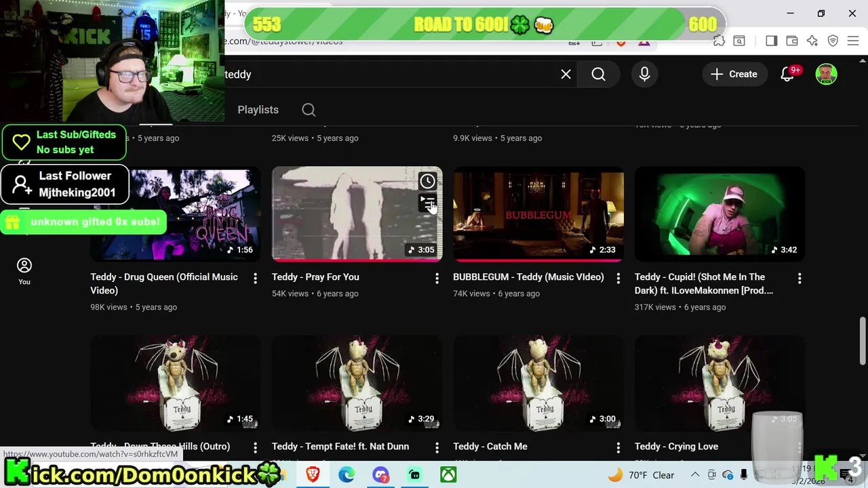
Task: Click 74K views text under BUBBLEGUM
Action: (471, 293)
